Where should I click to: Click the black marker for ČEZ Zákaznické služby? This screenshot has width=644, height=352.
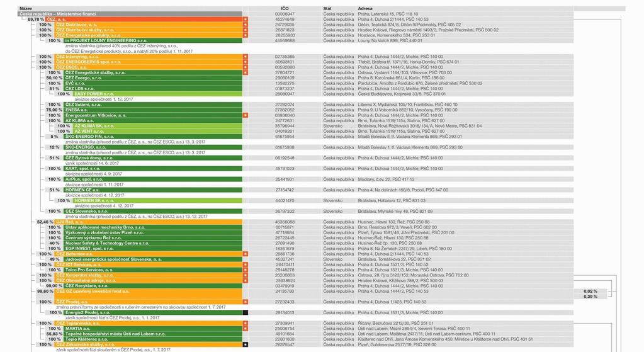pos(245,344)
